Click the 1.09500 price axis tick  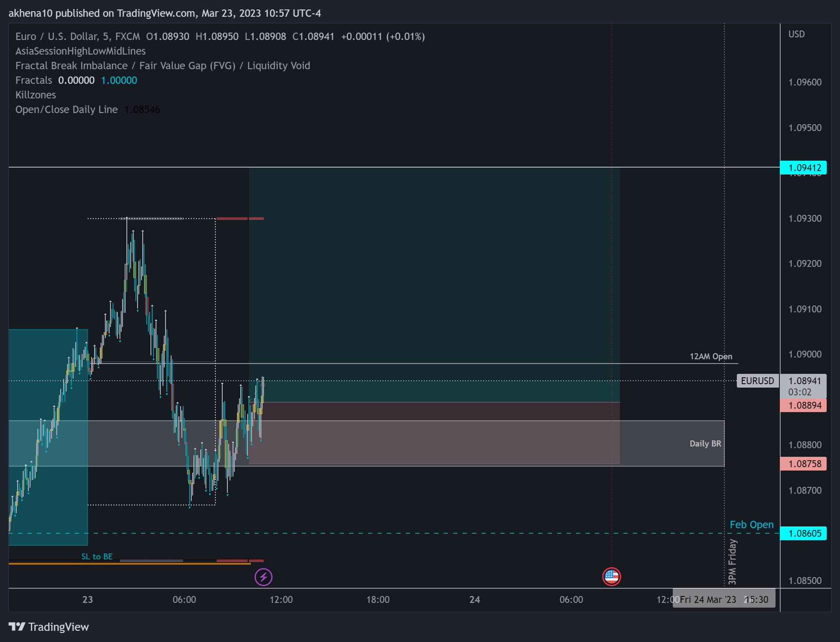805,128
